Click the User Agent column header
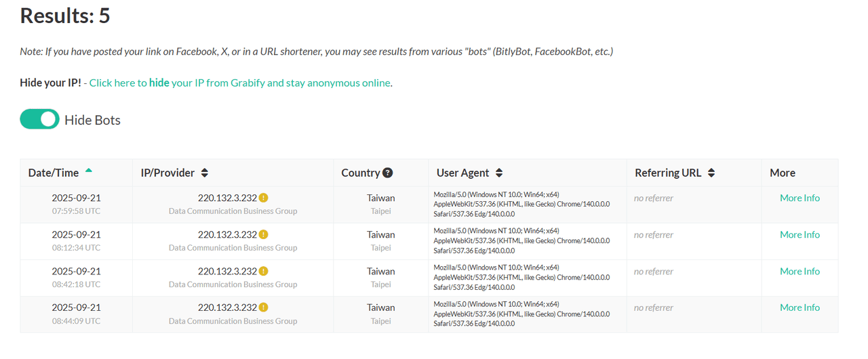The width and height of the screenshot is (868, 359). coord(527,173)
